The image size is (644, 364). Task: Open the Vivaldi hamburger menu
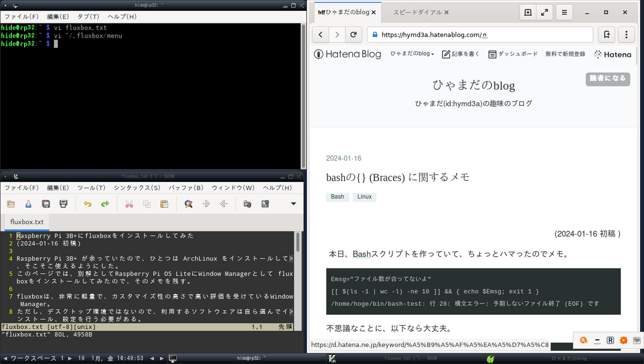[x=564, y=12]
